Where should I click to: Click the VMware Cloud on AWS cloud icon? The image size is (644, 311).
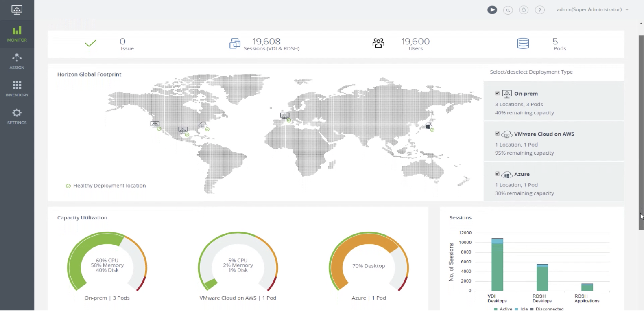tap(507, 134)
